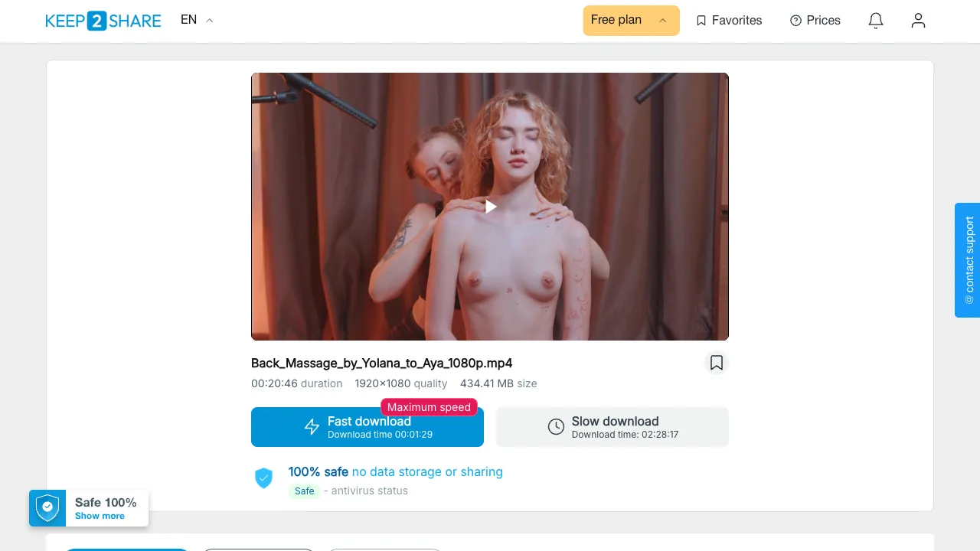Open the notifications bell
This screenshot has height=551, width=980.
(876, 21)
